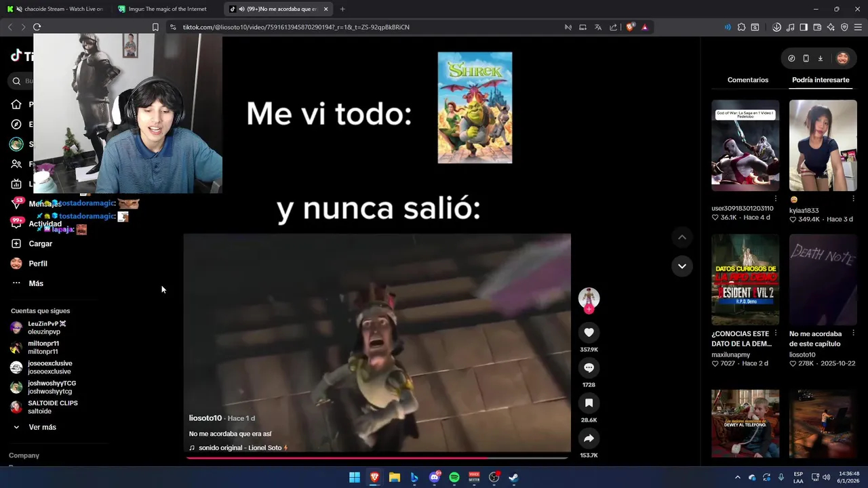Open the TikTok coin icon in top pill

(x=791, y=58)
